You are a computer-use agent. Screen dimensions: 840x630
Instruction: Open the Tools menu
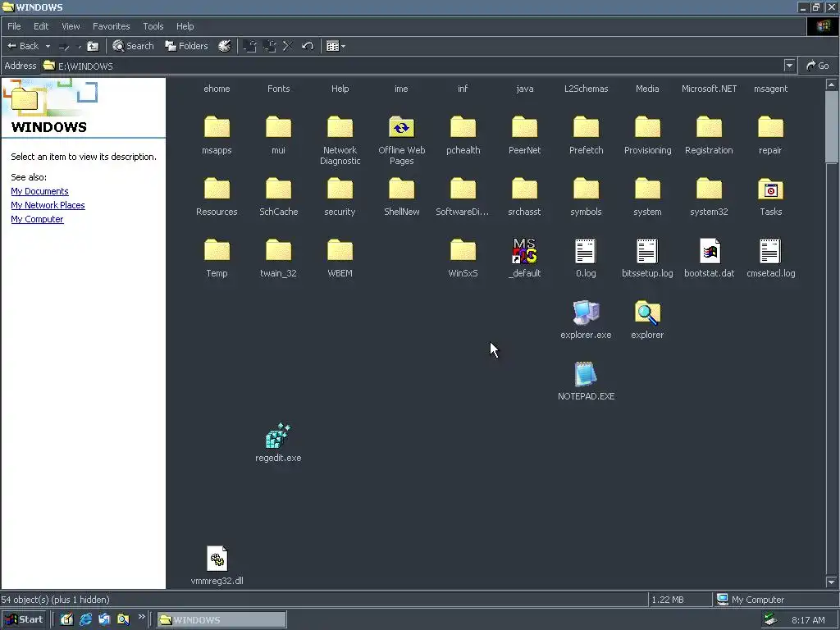[153, 26]
